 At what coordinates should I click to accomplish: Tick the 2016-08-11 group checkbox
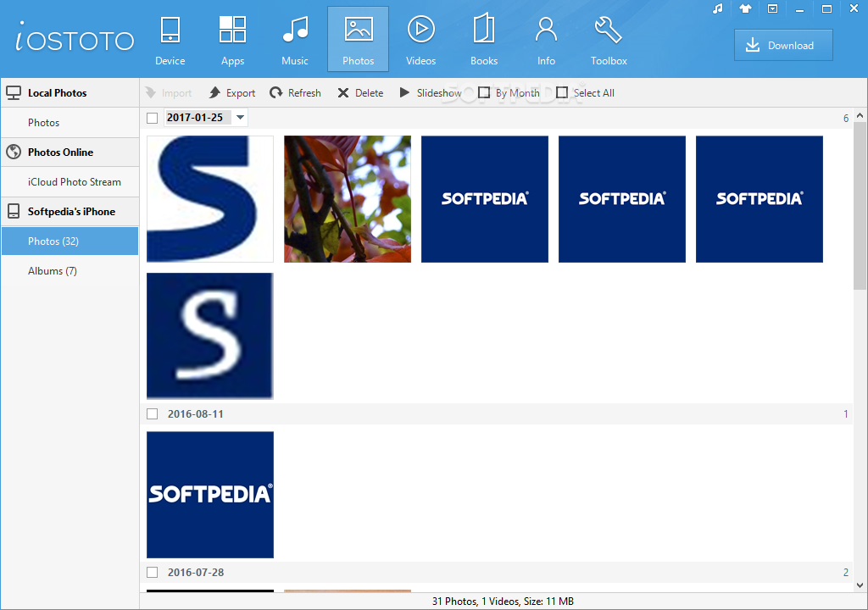click(153, 414)
